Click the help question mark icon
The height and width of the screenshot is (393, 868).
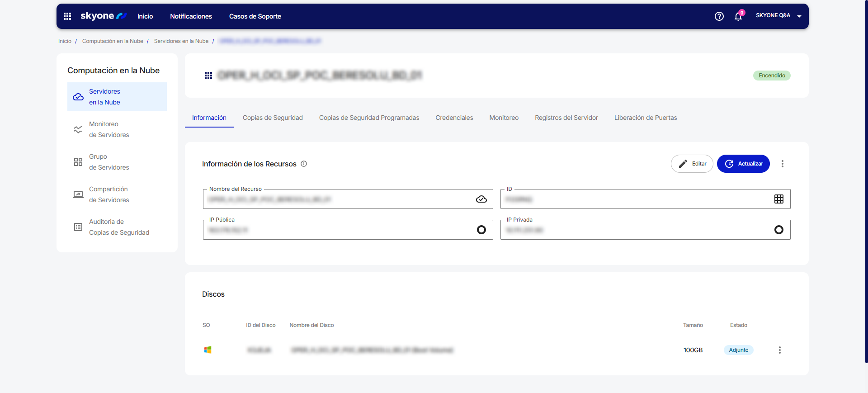(x=719, y=16)
